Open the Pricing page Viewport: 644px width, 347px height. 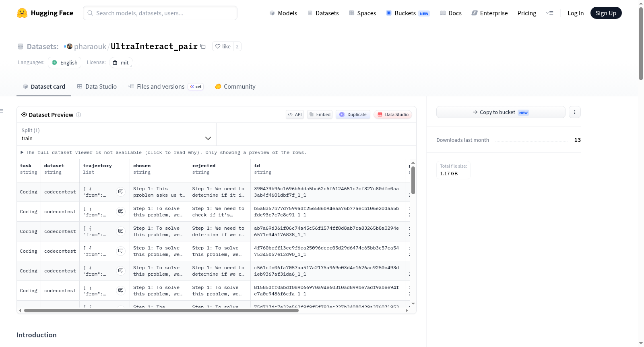coord(527,13)
